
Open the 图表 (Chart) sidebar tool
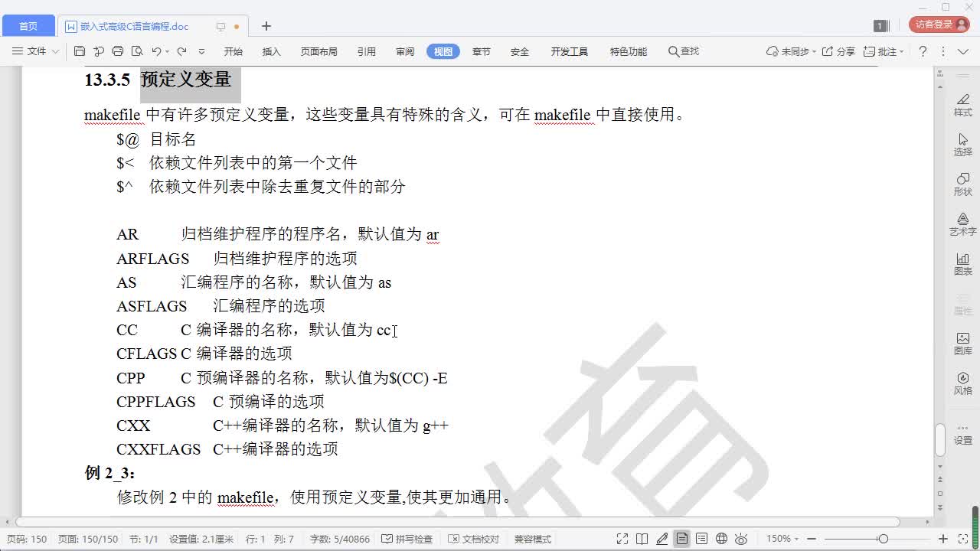[x=962, y=264]
